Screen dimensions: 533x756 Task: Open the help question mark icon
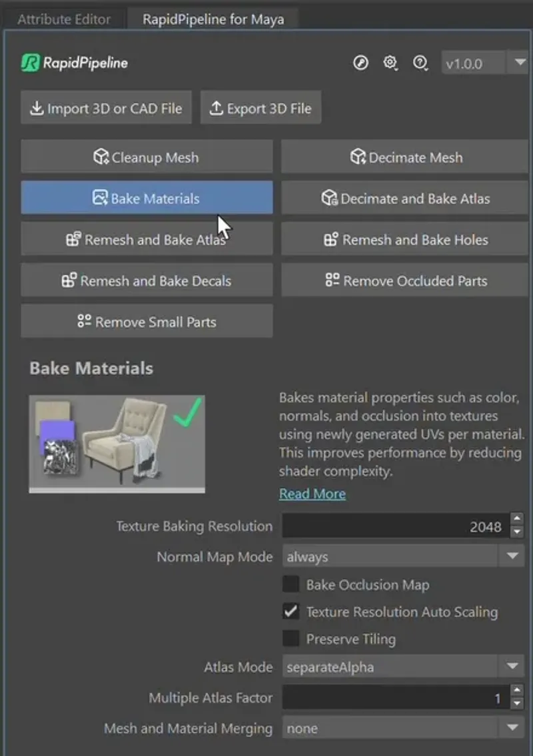[420, 63]
